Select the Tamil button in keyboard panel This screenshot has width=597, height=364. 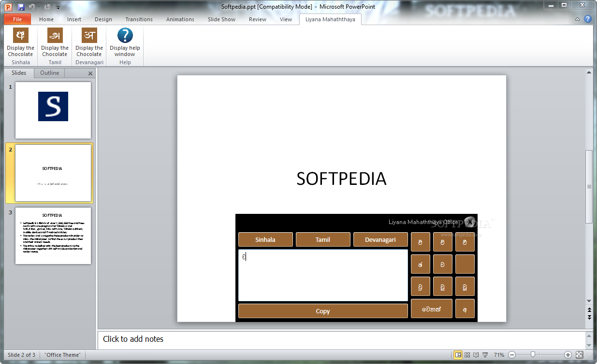pyautogui.click(x=323, y=239)
